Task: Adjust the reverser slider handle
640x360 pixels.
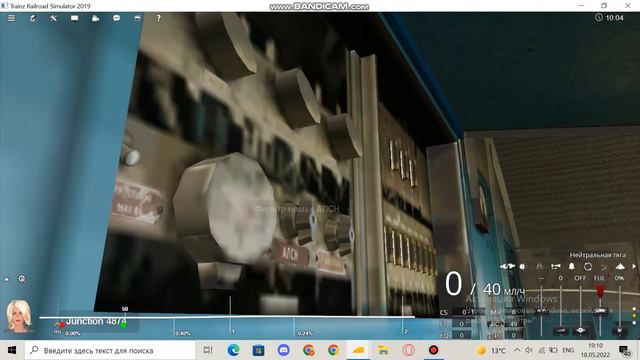Action: [542, 311]
